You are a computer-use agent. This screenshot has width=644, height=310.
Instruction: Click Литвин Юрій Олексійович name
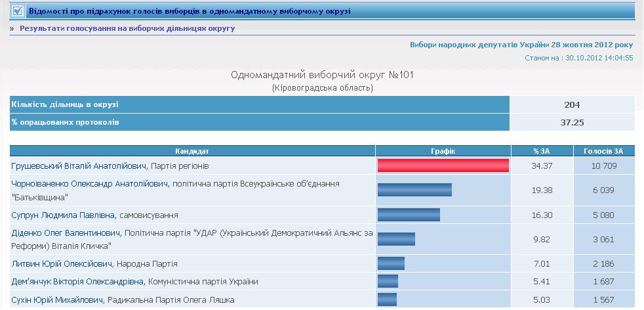coord(62,264)
